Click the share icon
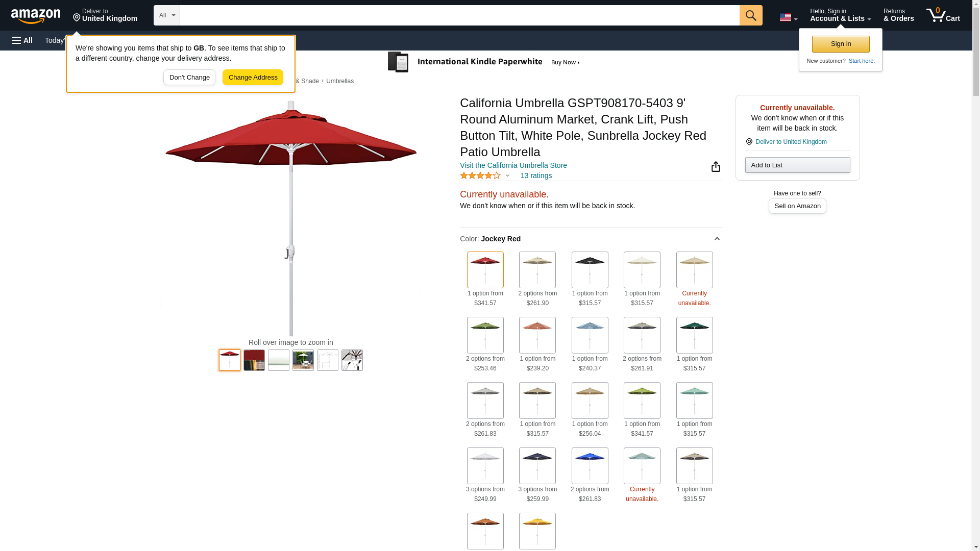 click(716, 167)
